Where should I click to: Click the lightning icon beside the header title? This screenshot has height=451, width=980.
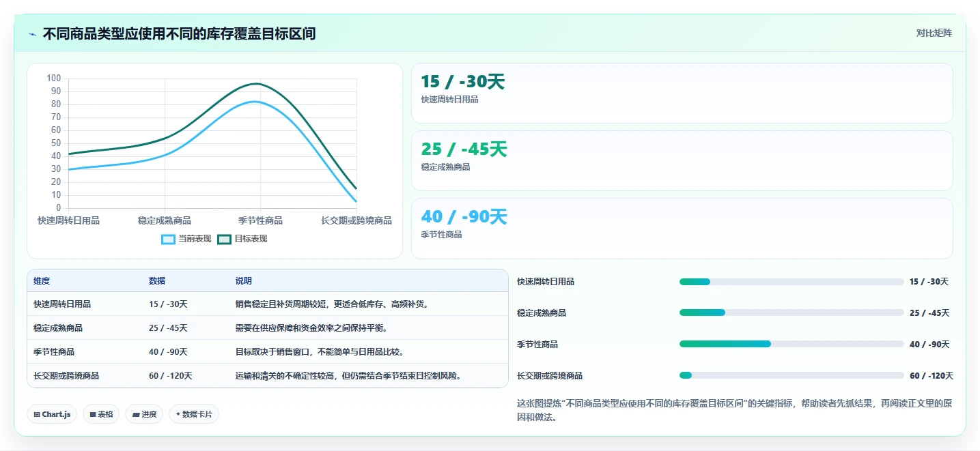(x=32, y=34)
